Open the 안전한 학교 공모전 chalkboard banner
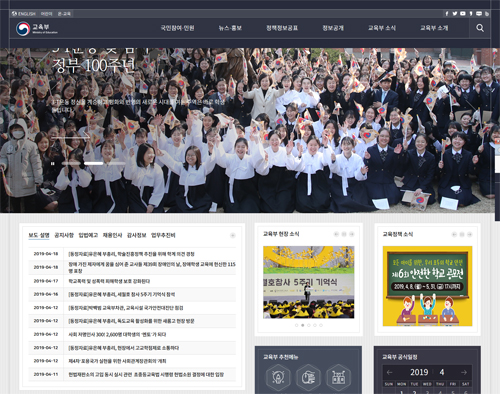The width and height of the screenshot is (500, 394). [427, 286]
